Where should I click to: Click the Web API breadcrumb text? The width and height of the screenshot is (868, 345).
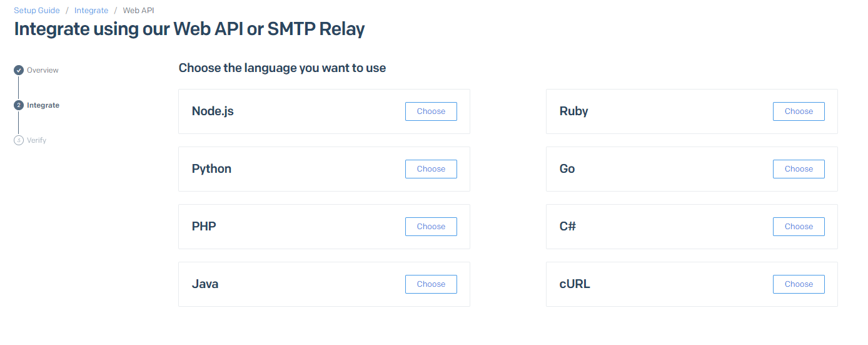pyautogui.click(x=138, y=11)
